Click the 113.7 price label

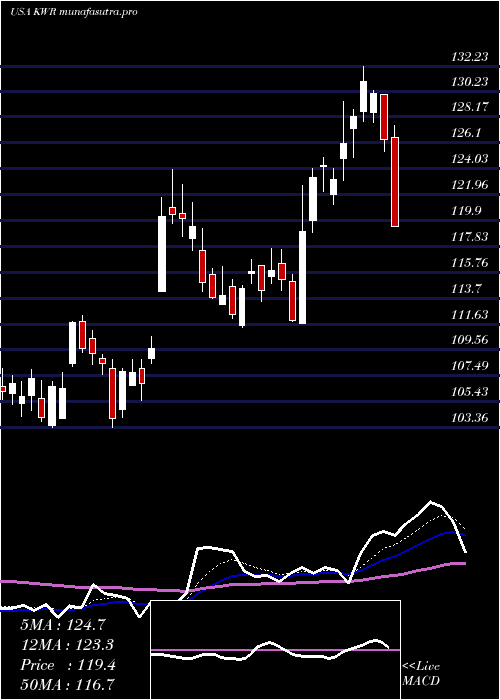tap(466, 288)
